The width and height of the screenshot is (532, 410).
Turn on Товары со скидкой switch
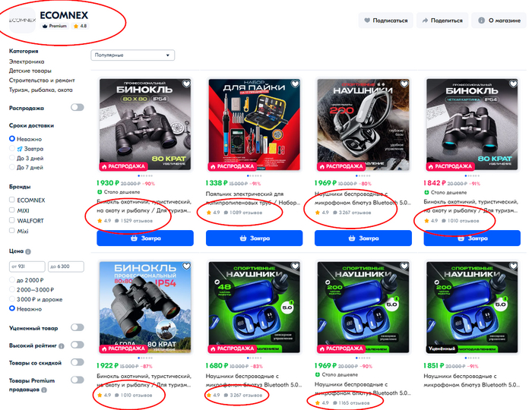click(78, 362)
